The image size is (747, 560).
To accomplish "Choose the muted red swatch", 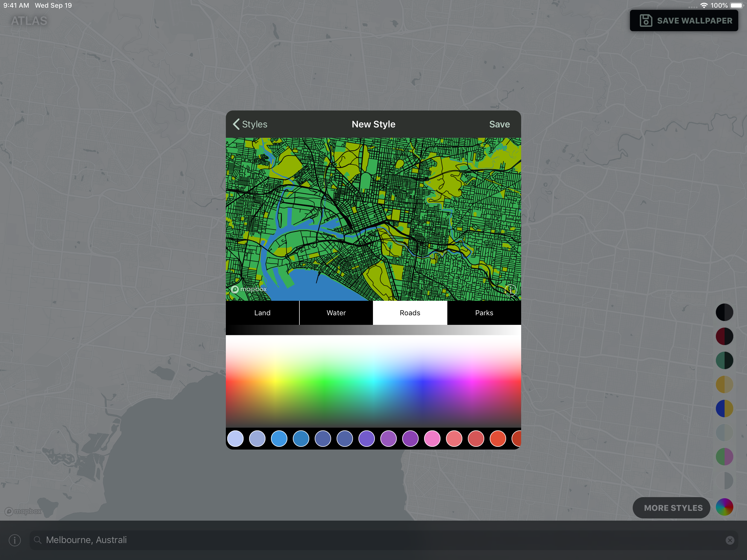I will pyautogui.click(x=476, y=438).
